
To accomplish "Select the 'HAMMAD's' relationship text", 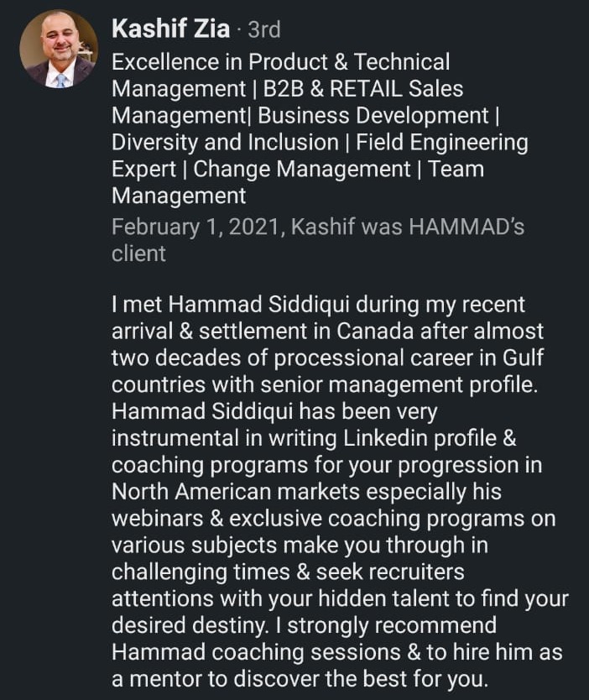I will pos(467,227).
